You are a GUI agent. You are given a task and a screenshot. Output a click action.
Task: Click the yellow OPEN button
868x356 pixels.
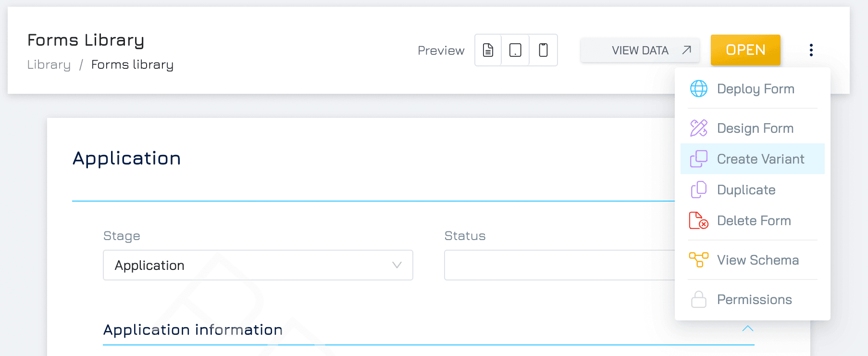(x=745, y=50)
